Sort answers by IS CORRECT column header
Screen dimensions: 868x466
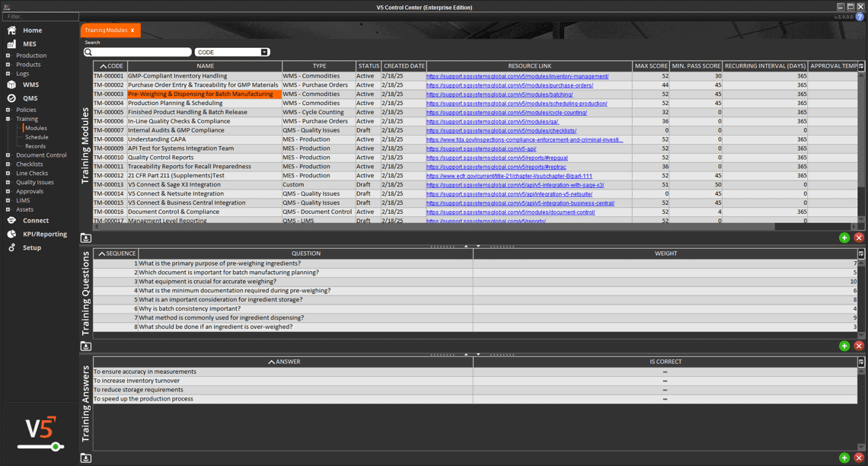(665, 362)
